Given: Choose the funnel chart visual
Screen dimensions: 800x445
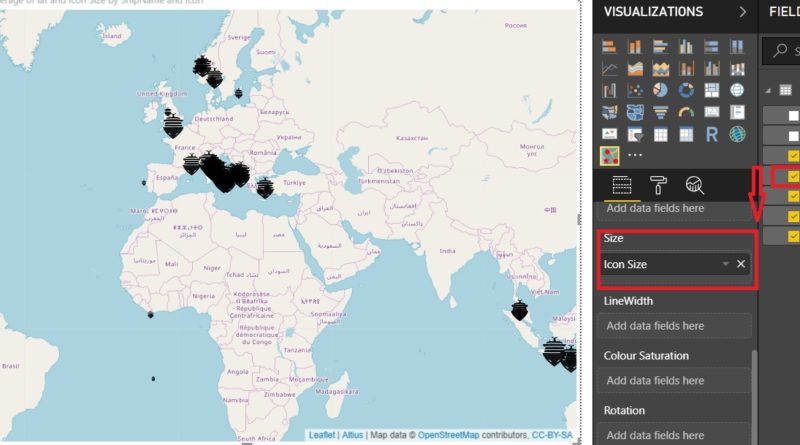Looking at the screenshot, I should [661, 113].
